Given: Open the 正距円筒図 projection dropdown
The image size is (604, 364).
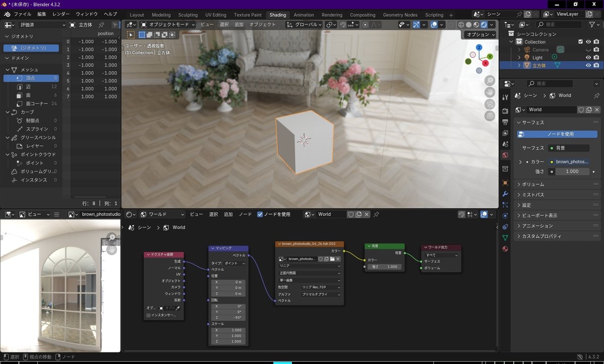Looking at the screenshot, I should pyautogui.click(x=310, y=273).
